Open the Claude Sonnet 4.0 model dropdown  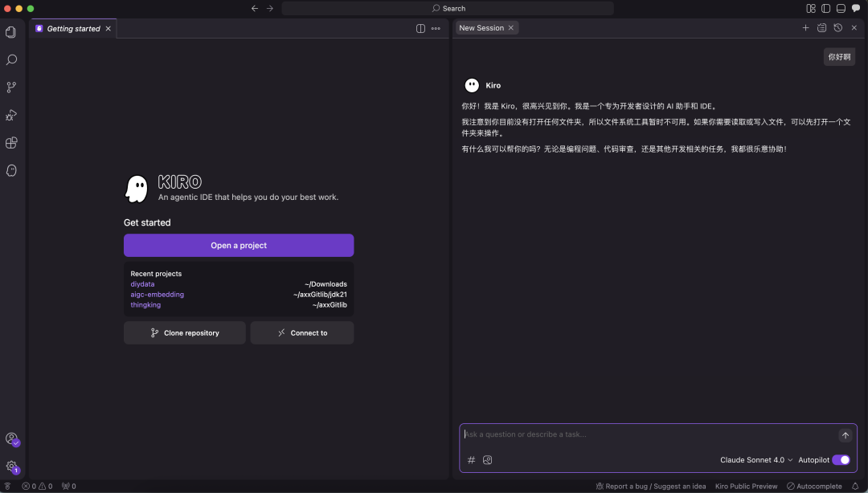coord(756,460)
